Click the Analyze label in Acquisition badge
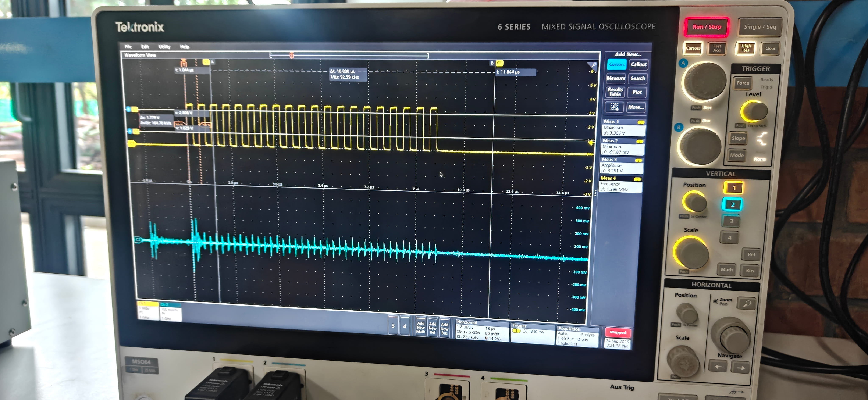Viewport: 868px width, 400px height. [587, 335]
